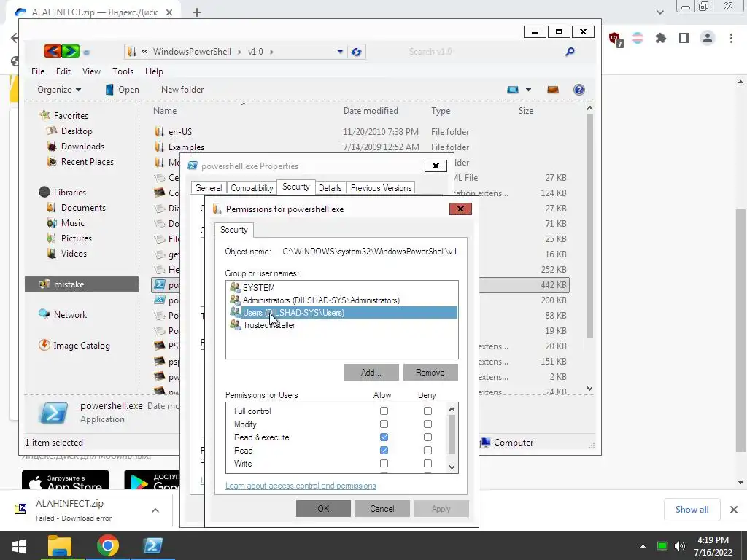Switch to the Details tab in Properties
The image size is (747, 560).
coord(330,187)
